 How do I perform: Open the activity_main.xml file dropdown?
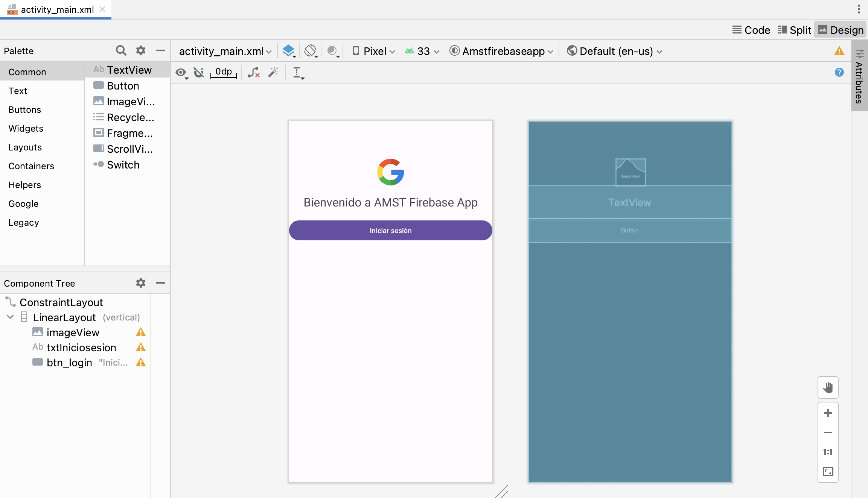225,51
